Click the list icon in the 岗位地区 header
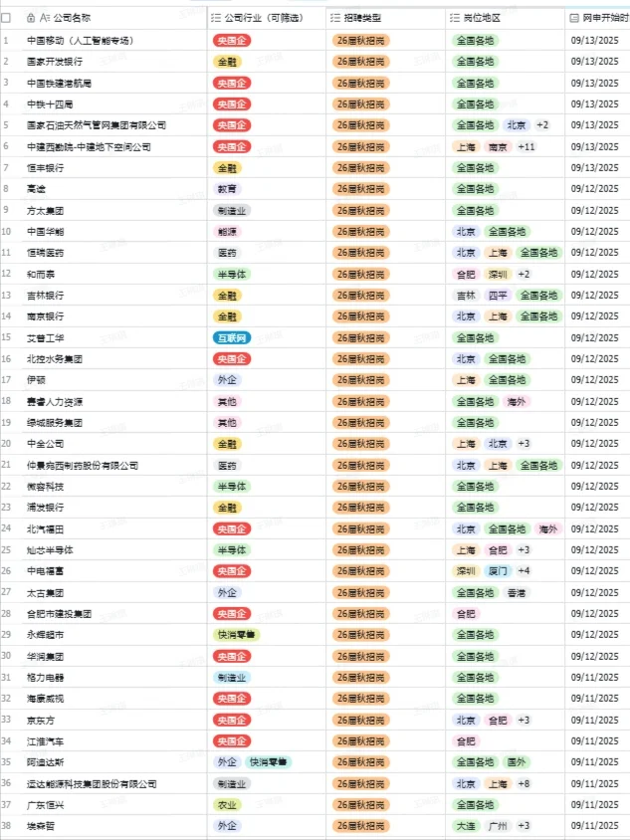This screenshot has height=840, width=630. click(455, 18)
